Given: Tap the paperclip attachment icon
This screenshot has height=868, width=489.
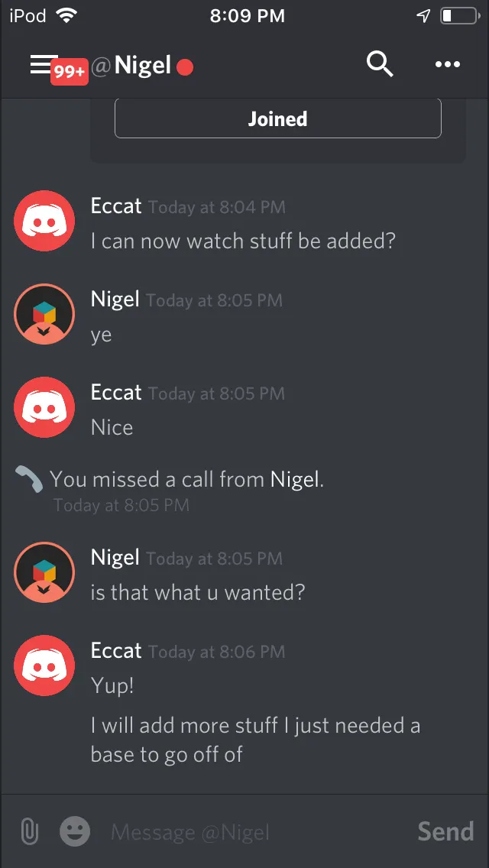Looking at the screenshot, I should coord(29,831).
